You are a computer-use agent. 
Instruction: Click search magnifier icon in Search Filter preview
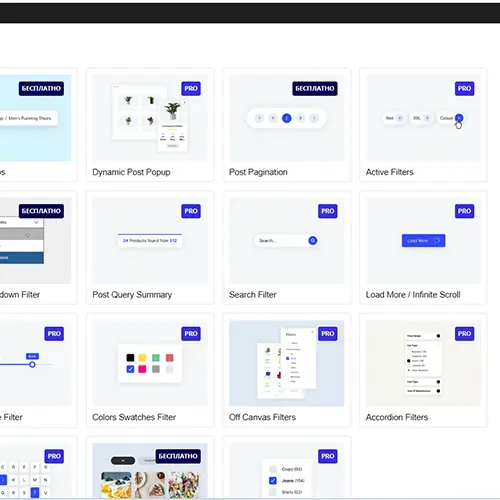313,240
